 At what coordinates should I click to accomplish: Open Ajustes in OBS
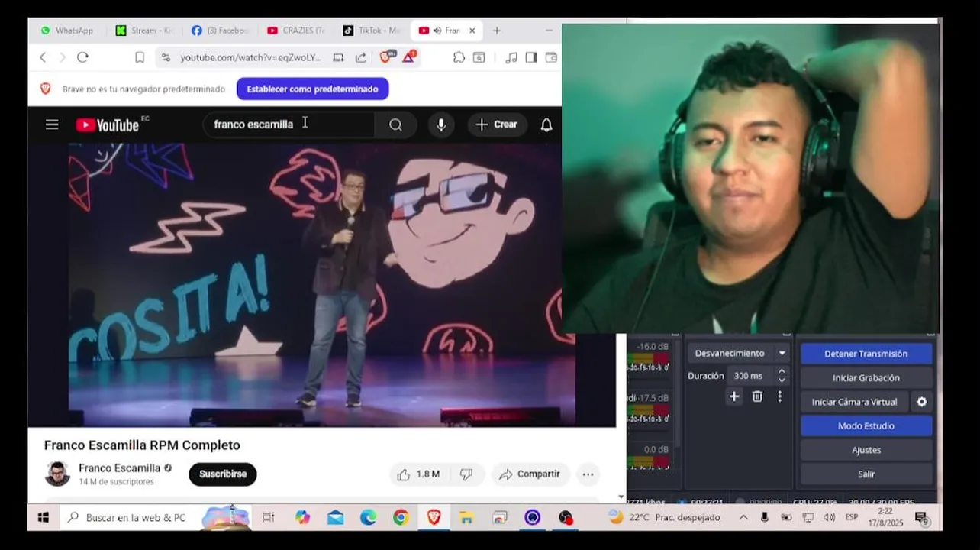[x=866, y=450]
